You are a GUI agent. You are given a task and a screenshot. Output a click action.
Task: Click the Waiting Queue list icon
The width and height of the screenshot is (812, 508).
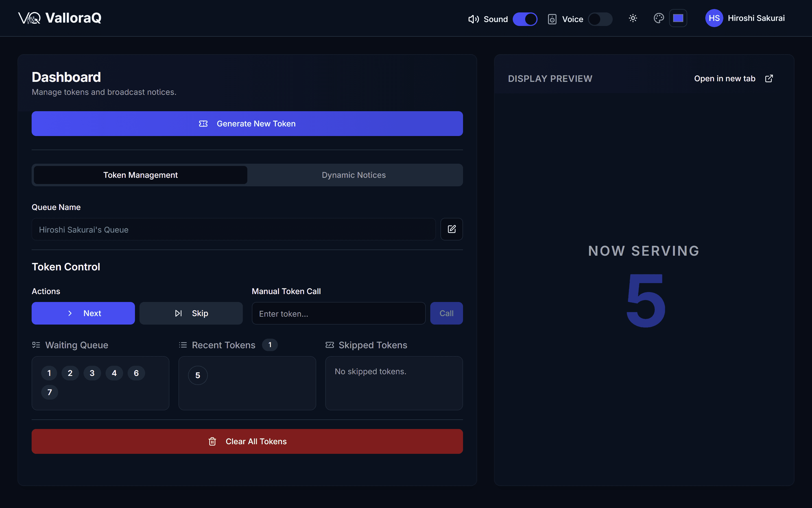(x=36, y=345)
